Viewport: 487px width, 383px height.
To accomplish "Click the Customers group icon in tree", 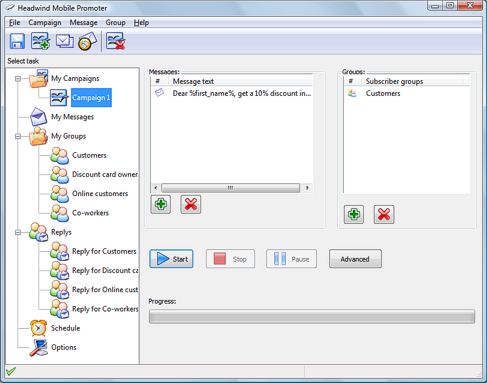I will coord(60,155).
